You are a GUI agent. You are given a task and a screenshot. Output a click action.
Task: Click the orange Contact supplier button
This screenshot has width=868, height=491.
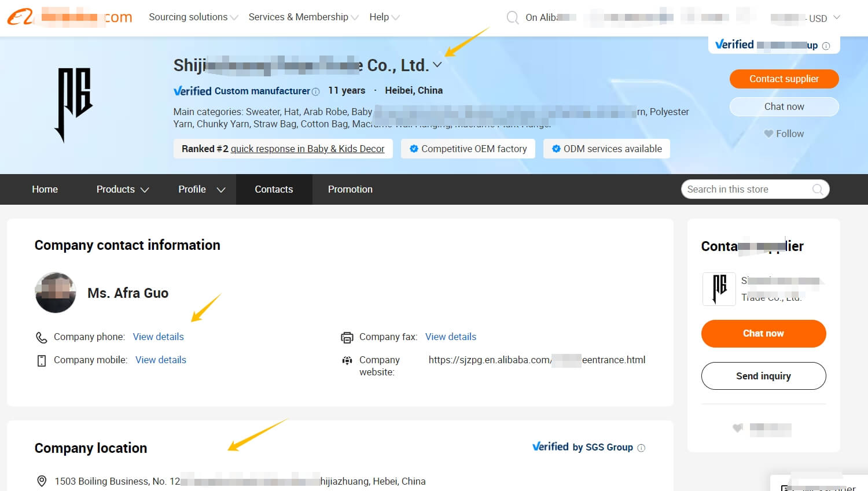[x=784, y=79]
